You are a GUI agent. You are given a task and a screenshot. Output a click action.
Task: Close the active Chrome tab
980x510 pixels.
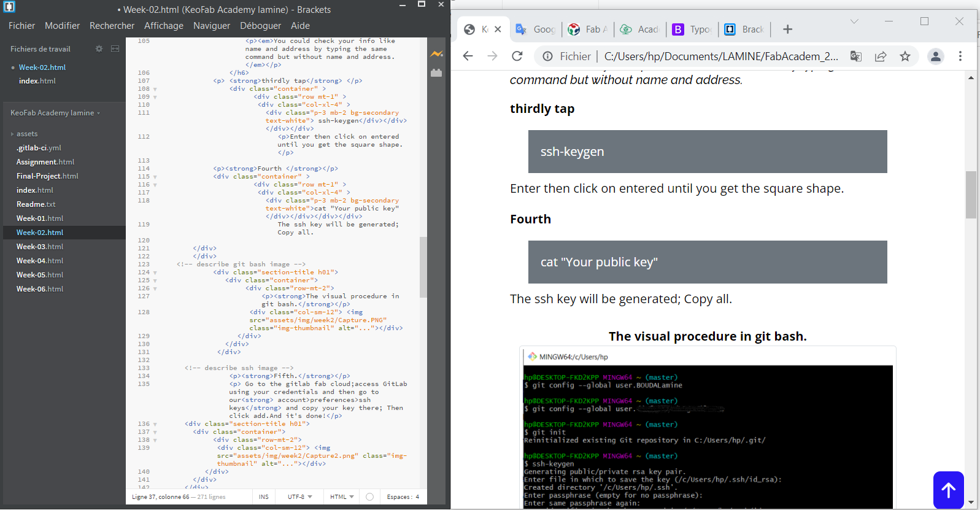tap(498, 29)
